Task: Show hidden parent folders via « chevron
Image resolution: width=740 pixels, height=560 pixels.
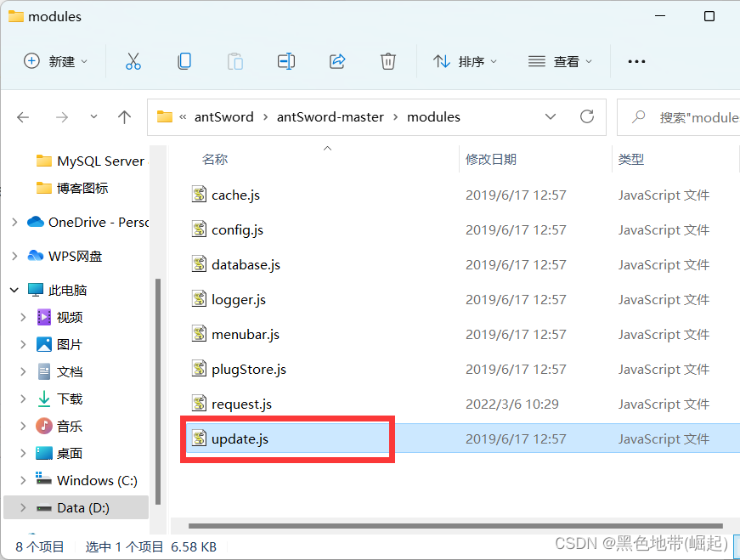Action: [x=183, y=117]
